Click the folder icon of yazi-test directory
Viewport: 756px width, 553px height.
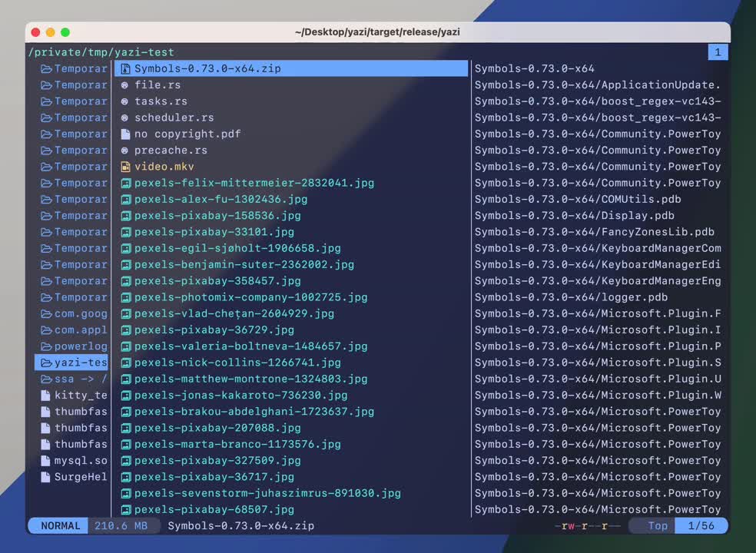click(x=46, y=363)
